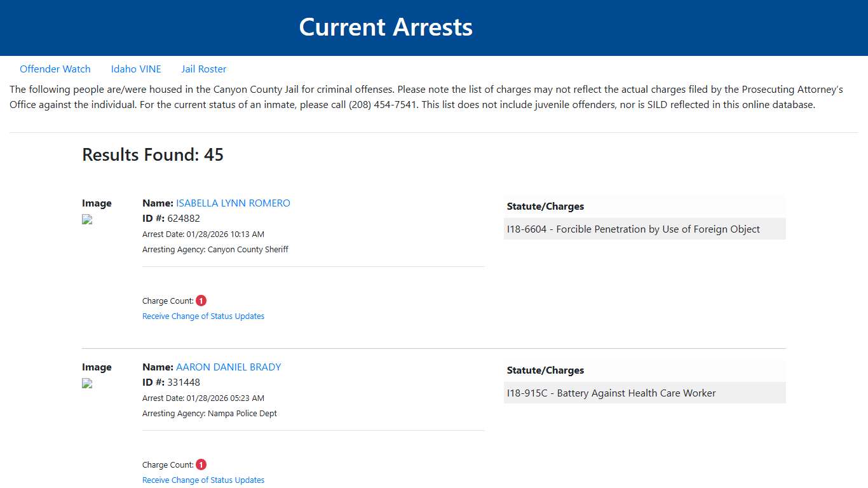Open the Idaho VINE page
The width and height of the screenshot is (868, 488).
(136, 69)
